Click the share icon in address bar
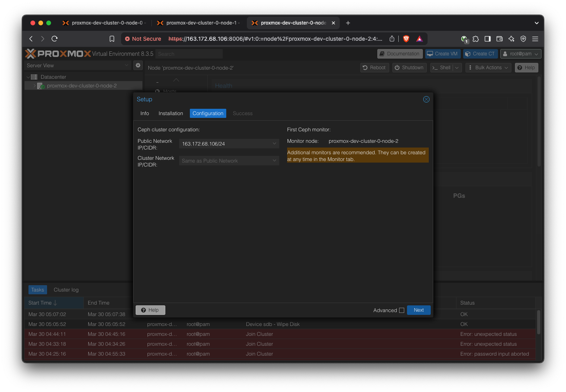566x392 pixels. [x=392, y=39]
